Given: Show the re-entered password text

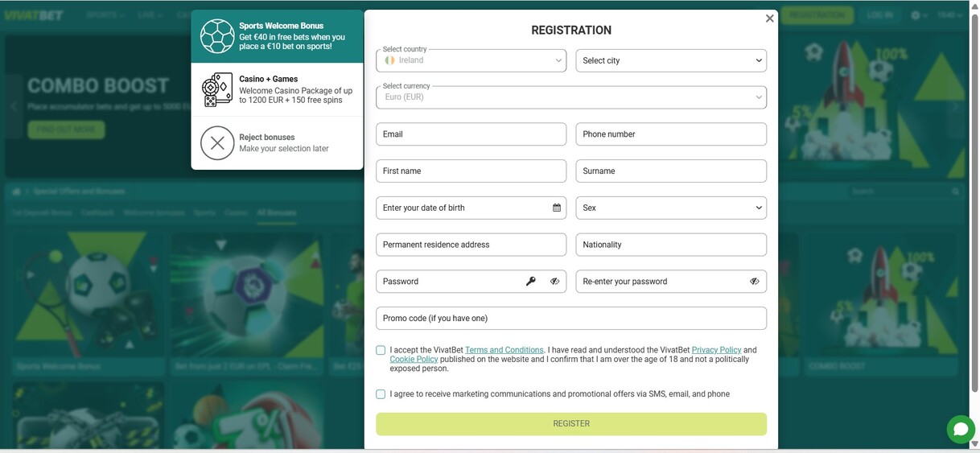Looking at the screenshot, I should click(x=755, y=282).
